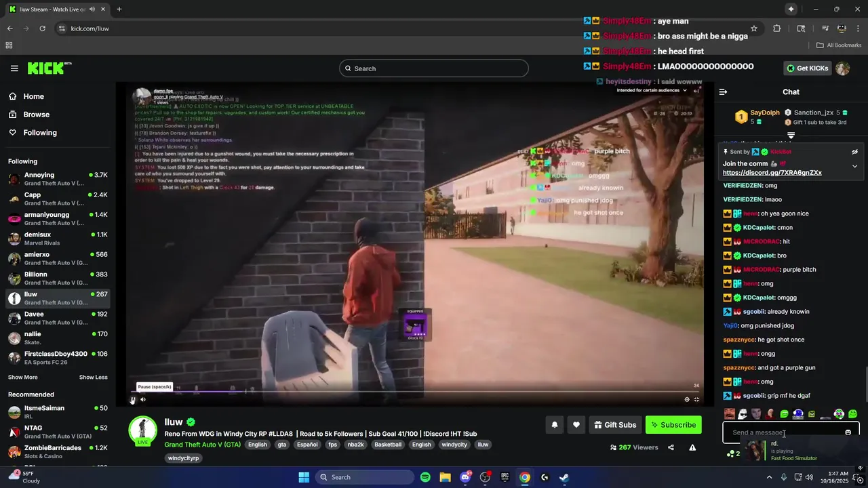Click Gift Subs button
Screen dimensions: 868x488
click(615, 425)
